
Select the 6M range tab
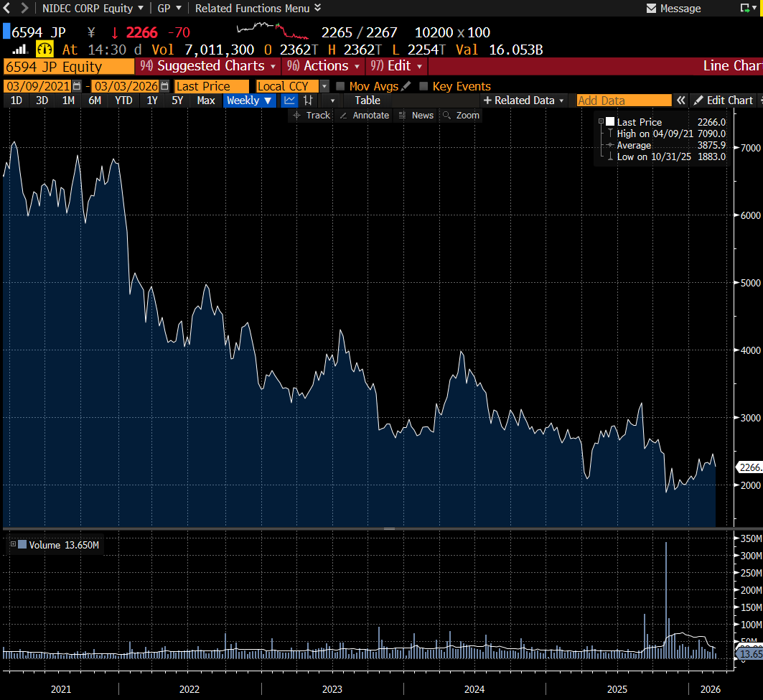[x=95, y=101]
